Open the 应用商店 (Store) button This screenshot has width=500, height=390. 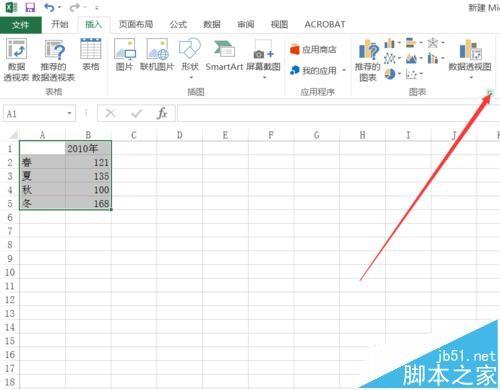tap(313, 50)
